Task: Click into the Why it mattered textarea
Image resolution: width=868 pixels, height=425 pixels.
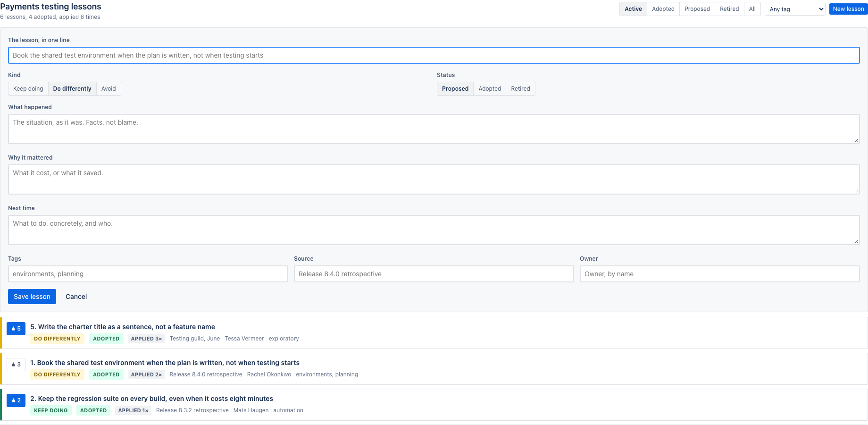Action: [434, 179]
